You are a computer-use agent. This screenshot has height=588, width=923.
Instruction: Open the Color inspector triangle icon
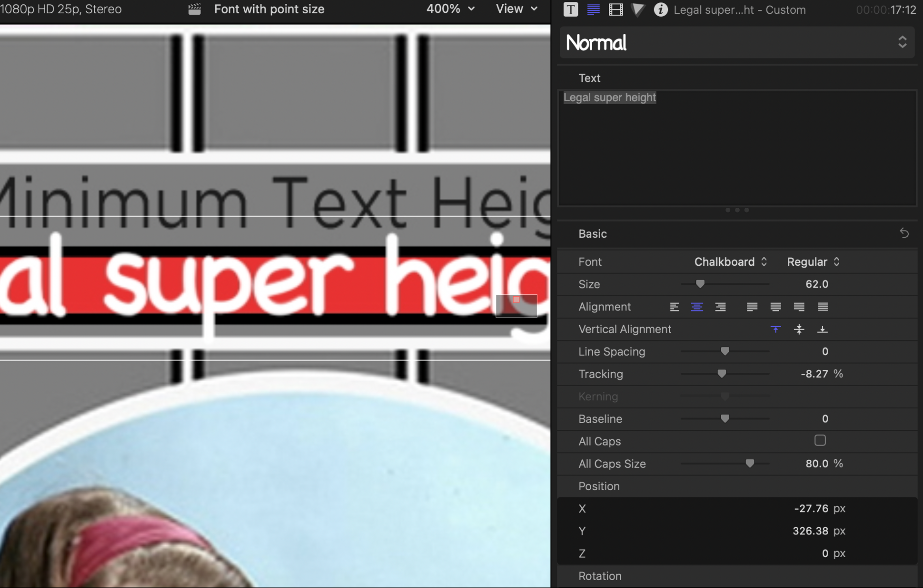point(637,9)
